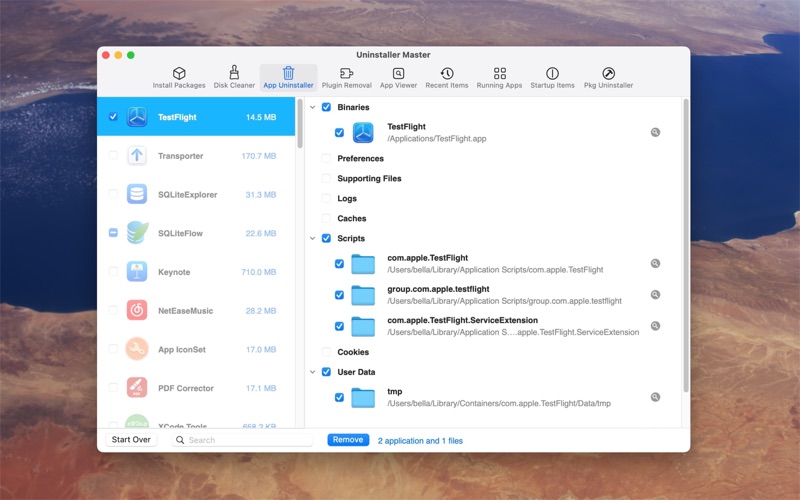Open the Pkg Uninstaller tool
Screen dimensions: 800x500
[x=608, y=78]
